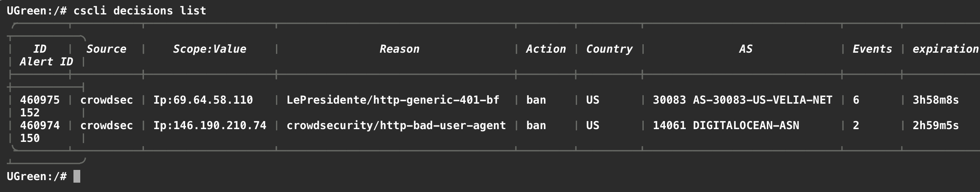Click the Alert ID header label
980x192 pixels.
coord(46,62)
